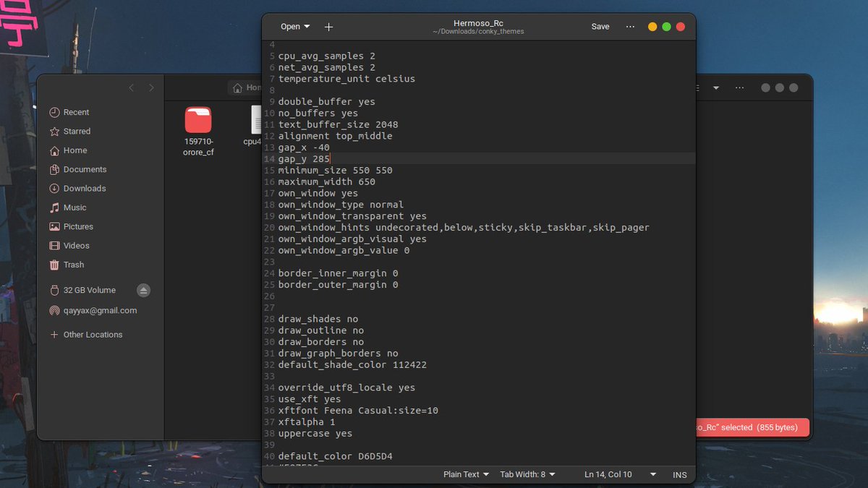Screen dimensions: 868x488
Task: Click the line 'temperature_unit celsius'
Action: pos(346,79)
